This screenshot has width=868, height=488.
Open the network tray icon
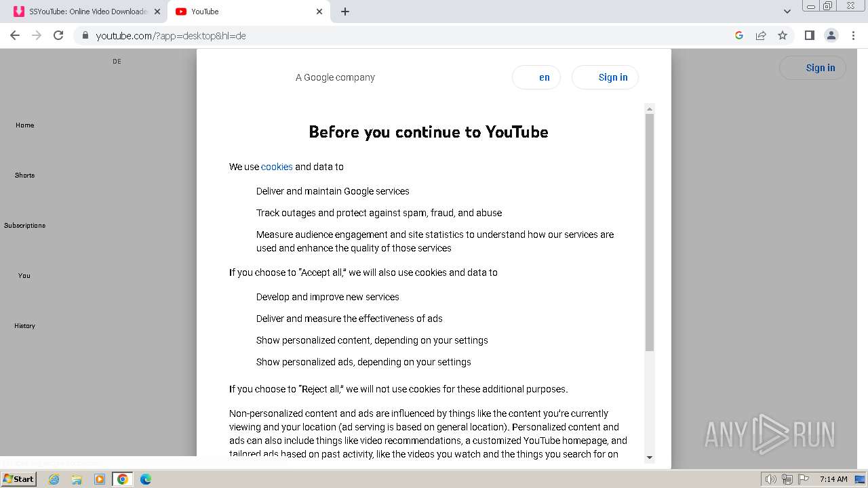click(x=787, y=479)
